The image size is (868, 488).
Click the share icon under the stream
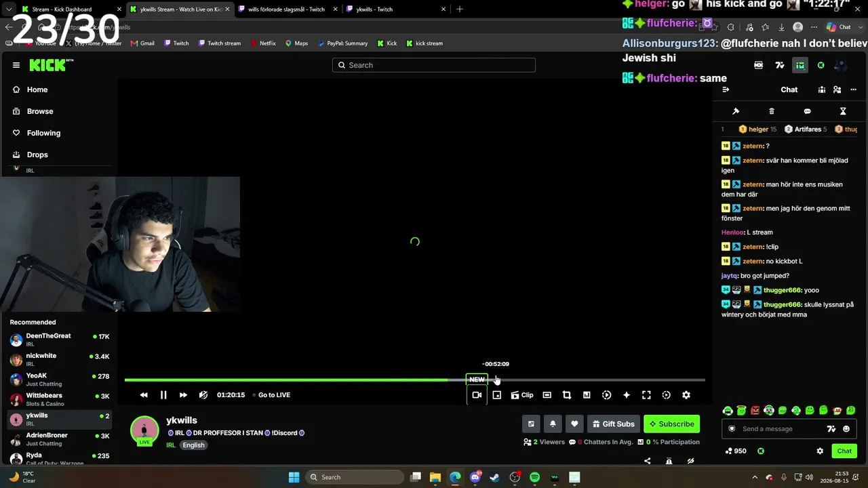648,461
